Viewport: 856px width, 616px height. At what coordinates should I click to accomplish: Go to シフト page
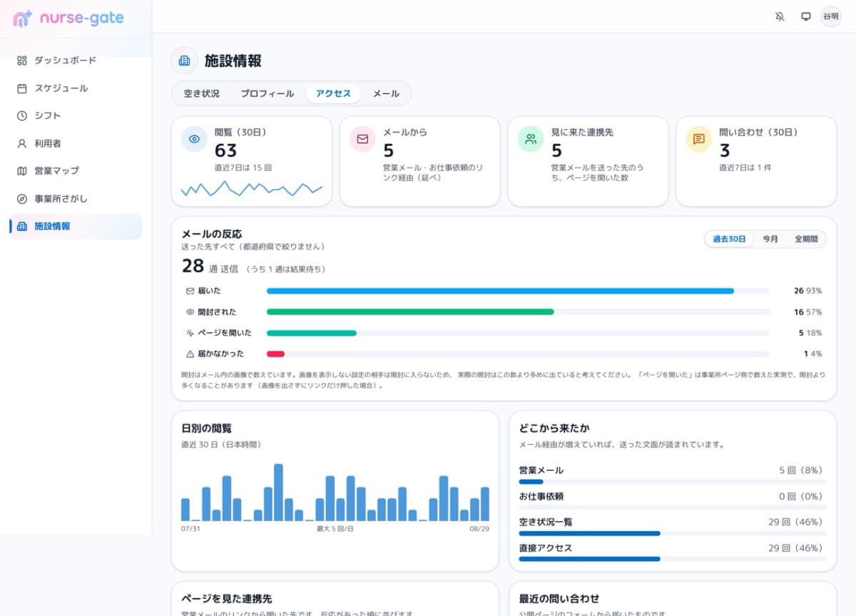click(x=76, y=115)
